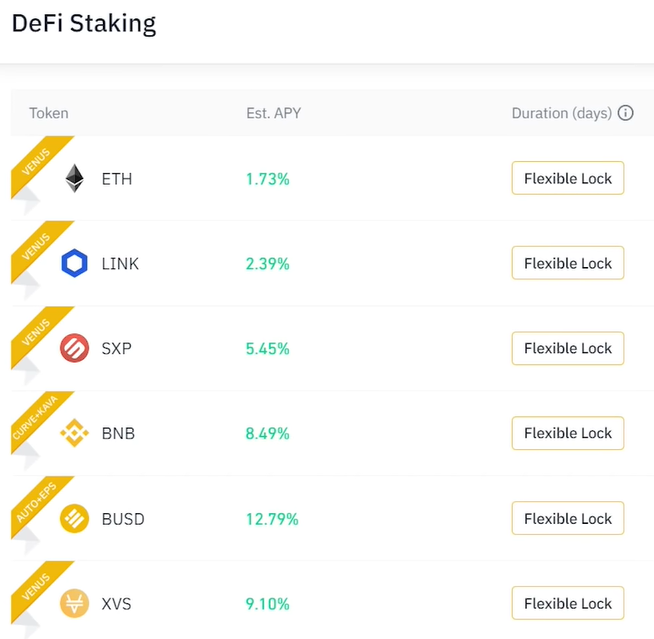Click the BNB diamond logo icon

pyautogui.click(x=74, y=433)
